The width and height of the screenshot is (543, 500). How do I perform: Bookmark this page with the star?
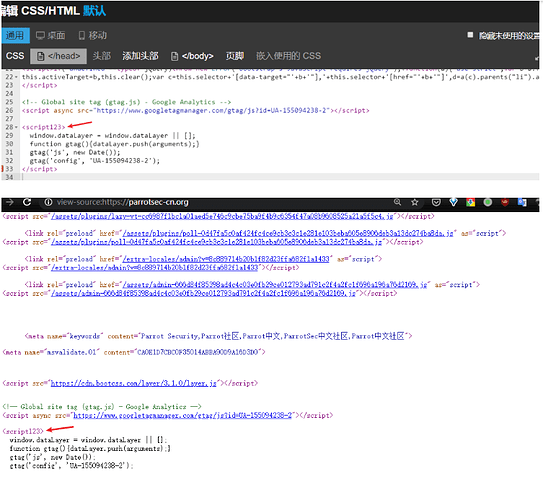click(x=415, y=202)
